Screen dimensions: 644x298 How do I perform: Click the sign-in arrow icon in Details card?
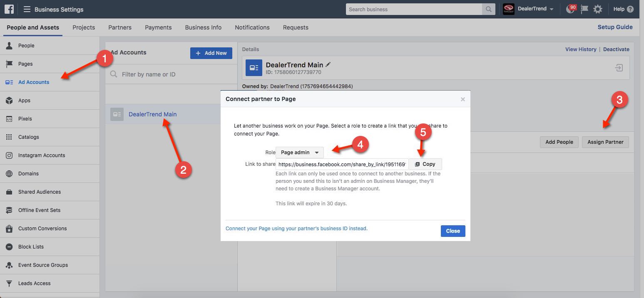(619, 68)
